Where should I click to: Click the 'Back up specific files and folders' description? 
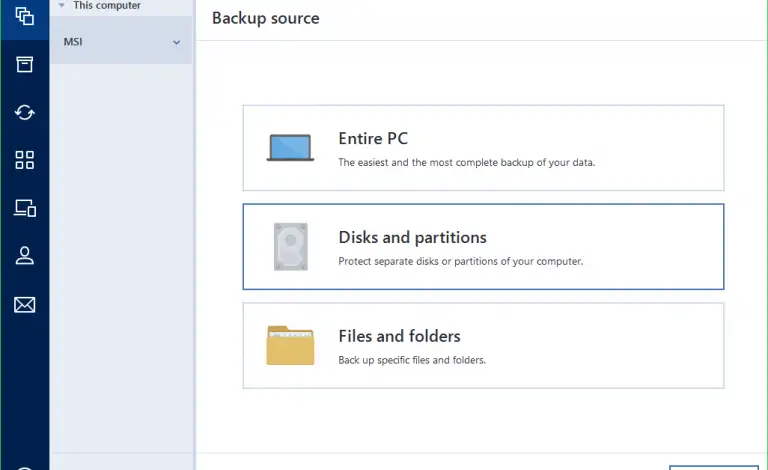click(412, 360)
